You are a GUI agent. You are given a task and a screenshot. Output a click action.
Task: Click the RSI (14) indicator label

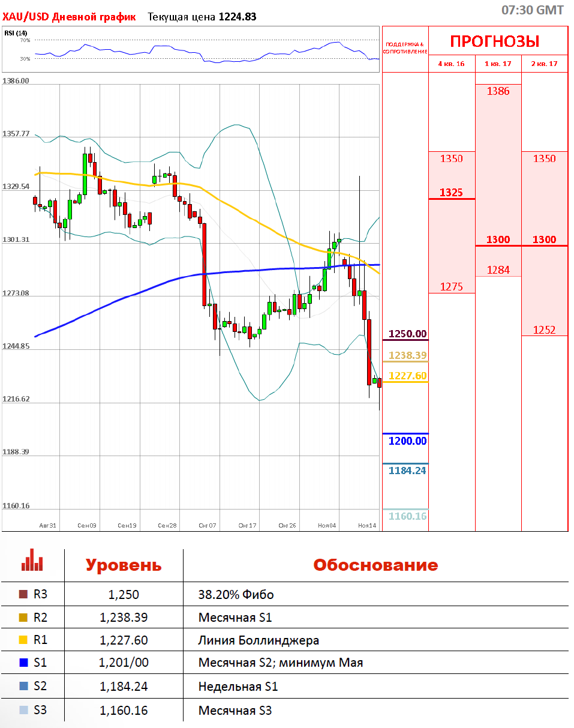tap(16, 33)
